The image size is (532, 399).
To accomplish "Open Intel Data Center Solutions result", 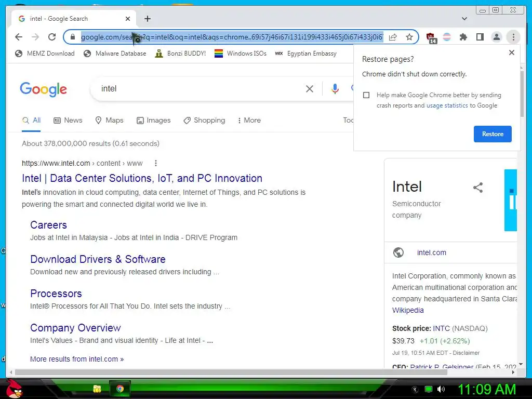I will point(142,178).
